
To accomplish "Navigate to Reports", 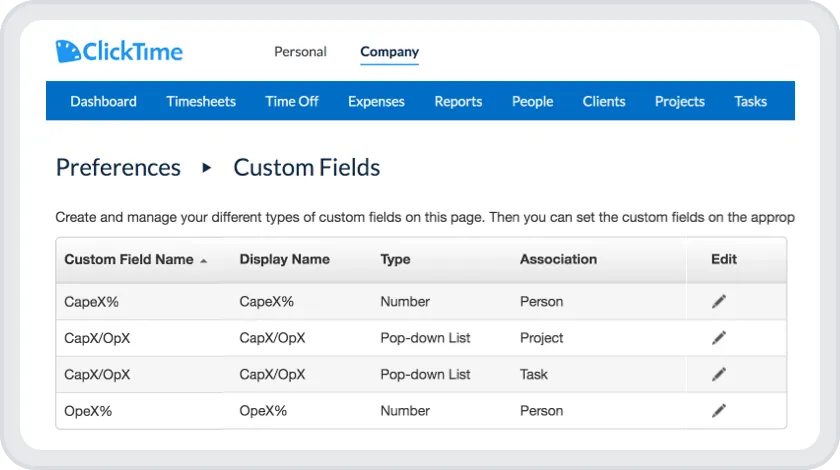I will tap(458, 101).
